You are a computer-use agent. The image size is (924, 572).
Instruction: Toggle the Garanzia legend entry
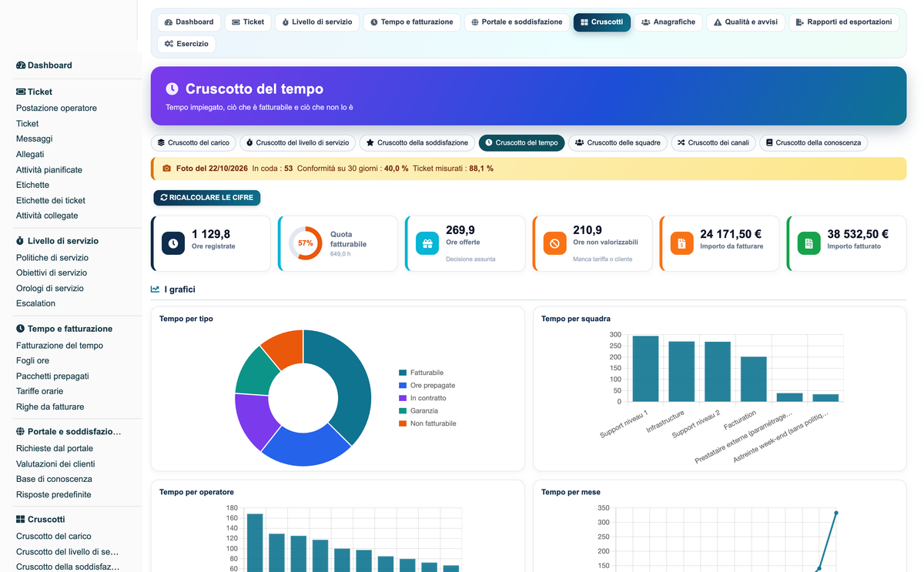418,411
